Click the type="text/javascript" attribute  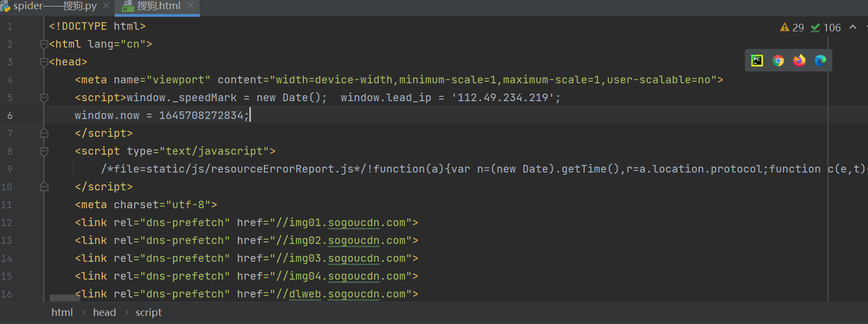pyautogui.click(x=198, y=151)
